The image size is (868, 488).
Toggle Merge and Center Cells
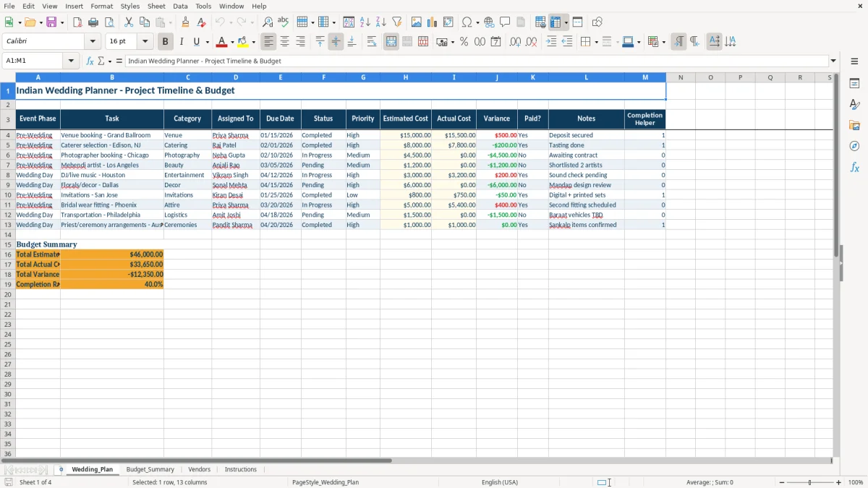(391, 42)
